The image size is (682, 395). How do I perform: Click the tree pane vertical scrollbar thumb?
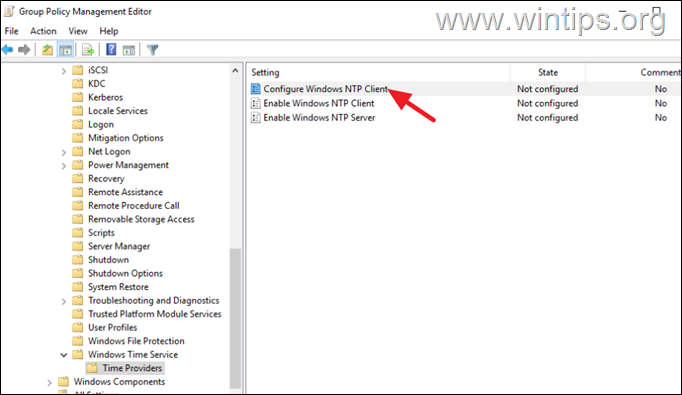point(235,318)
